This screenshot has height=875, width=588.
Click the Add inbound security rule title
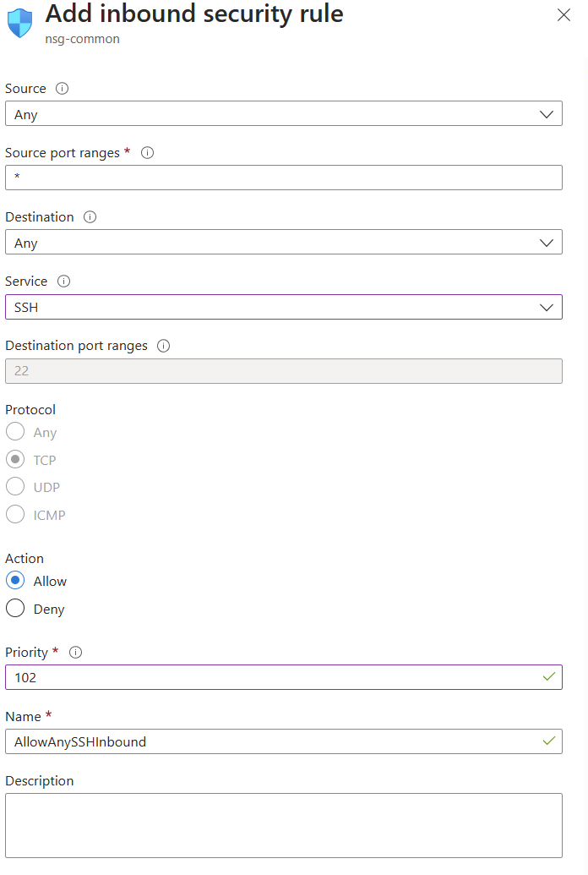[194, 14]
